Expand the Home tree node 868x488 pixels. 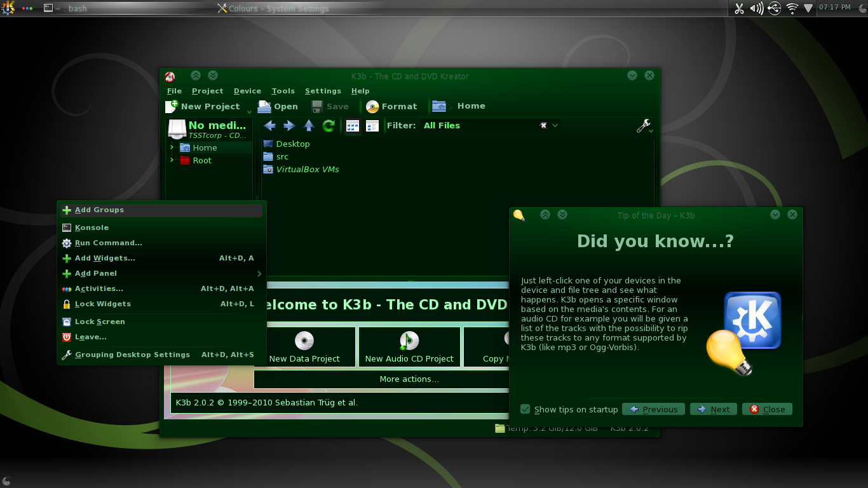tap(172, 147)
